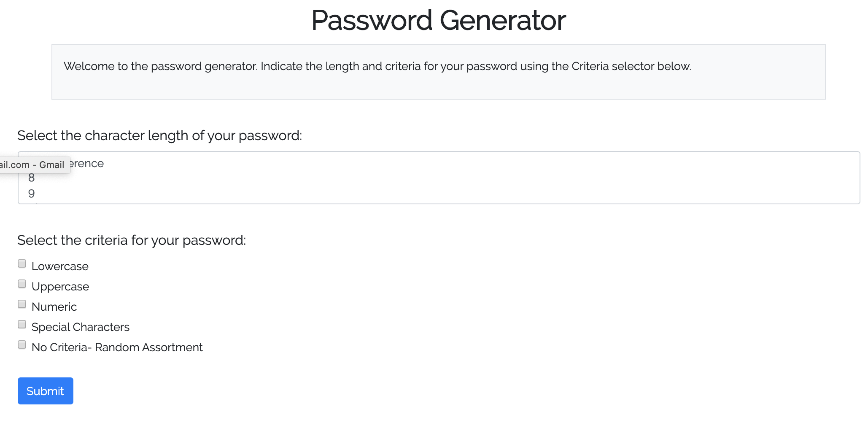
Task: Click "Select the criteria for your password" heading
Action: point(132,240)
